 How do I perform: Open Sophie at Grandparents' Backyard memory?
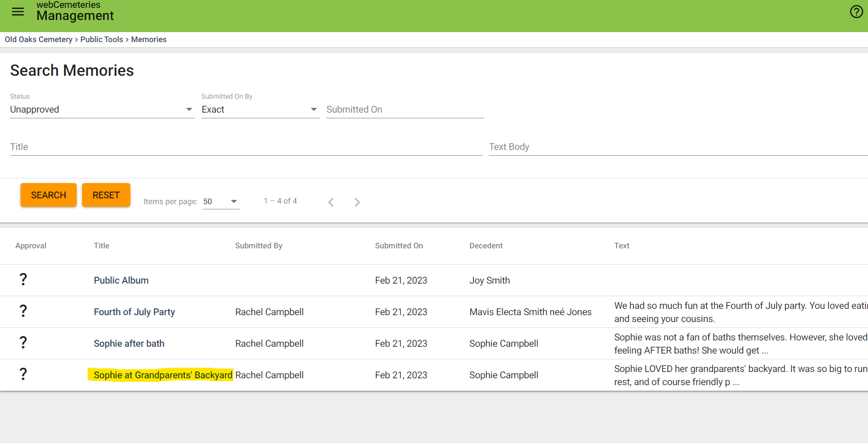coord(163,375)
